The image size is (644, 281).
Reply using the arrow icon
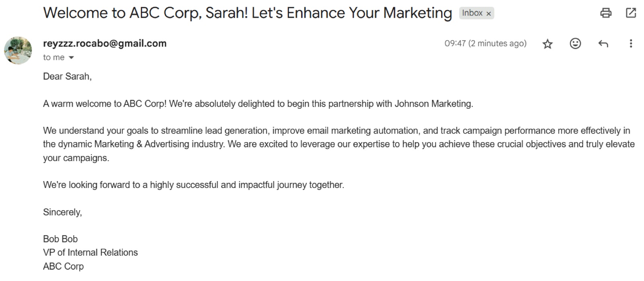pyautogui.click(x=603, y=43)
